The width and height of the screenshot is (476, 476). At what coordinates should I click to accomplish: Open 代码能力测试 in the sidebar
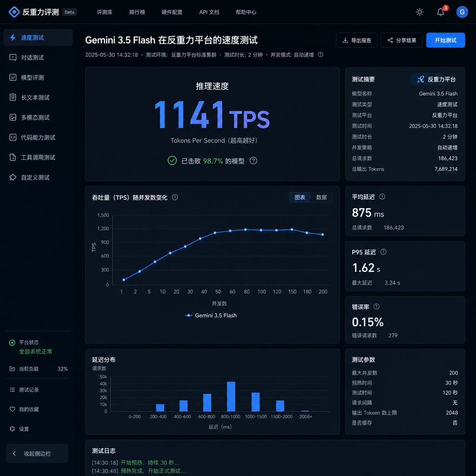click(38, 138)
